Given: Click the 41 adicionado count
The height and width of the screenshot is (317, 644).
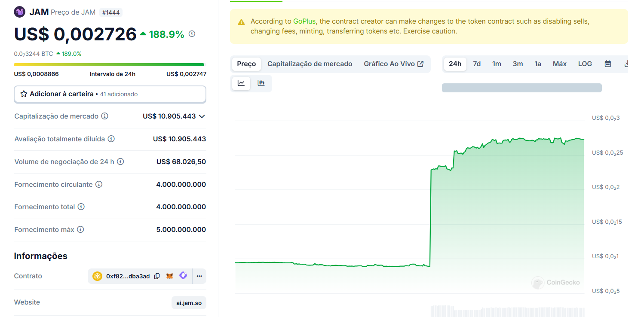Looking at the screenshot, I should pos(119,94).
